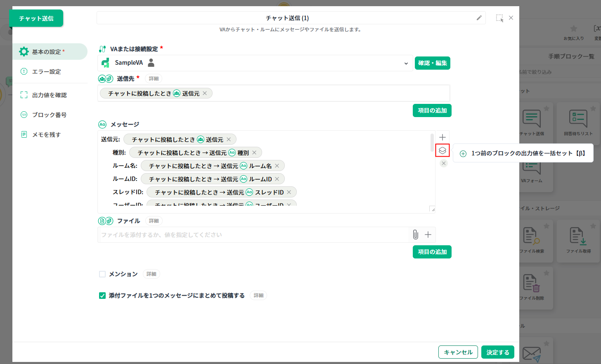Viewport: 601px width, 364px height.
Task: Click the 確認・編集 button
Action: [x=432, y=63]
